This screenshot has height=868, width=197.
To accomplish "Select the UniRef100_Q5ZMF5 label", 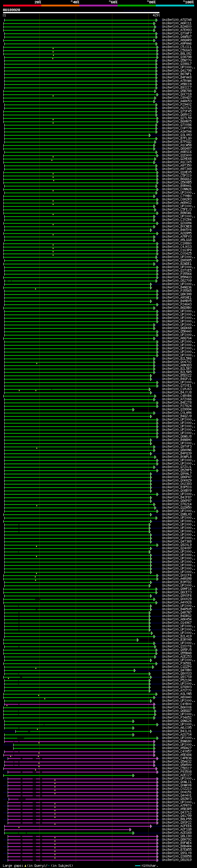I will click(x=177, y=470).
